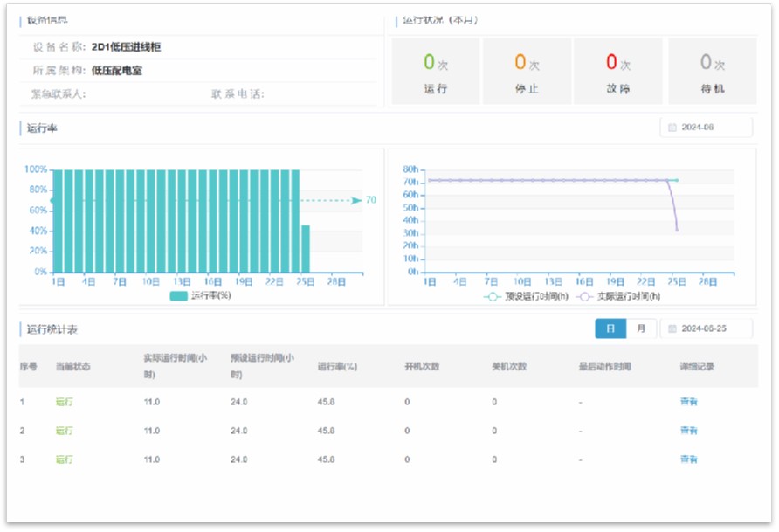The height and width of the screenshot is (532, 779).
Task: Click 查看 link in row 2
Action: pyautogui.click(x=688, y=431)
